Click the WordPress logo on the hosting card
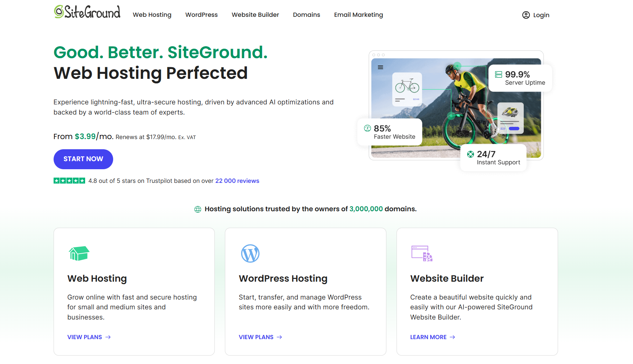This screenshot has width=633, height=364. coord(250,253)
